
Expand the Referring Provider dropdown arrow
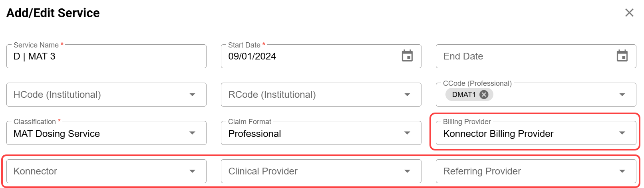pyautogui.click(x=622, y=171)
